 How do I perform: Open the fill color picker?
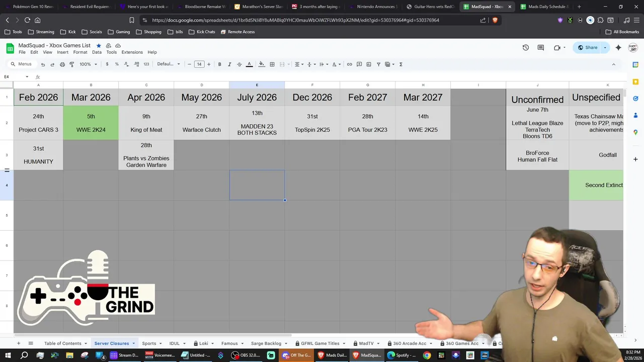[261, 64]
